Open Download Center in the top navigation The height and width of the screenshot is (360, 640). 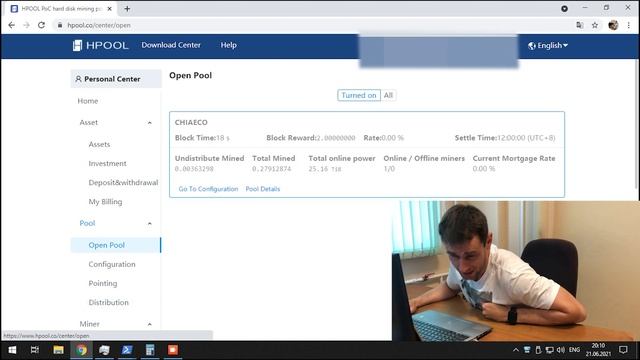pyautogui.click(x=171, y=45)
